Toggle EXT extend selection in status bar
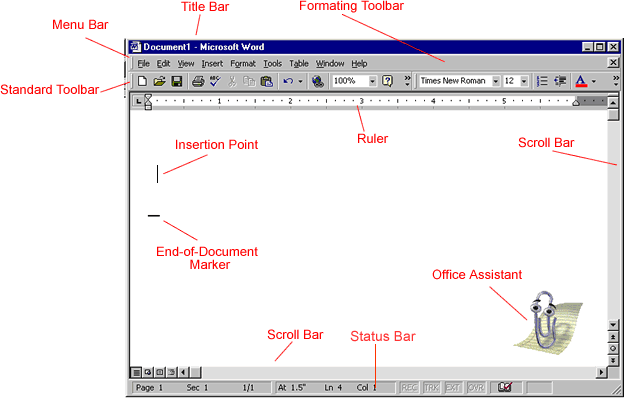 [x=452, y=387]
